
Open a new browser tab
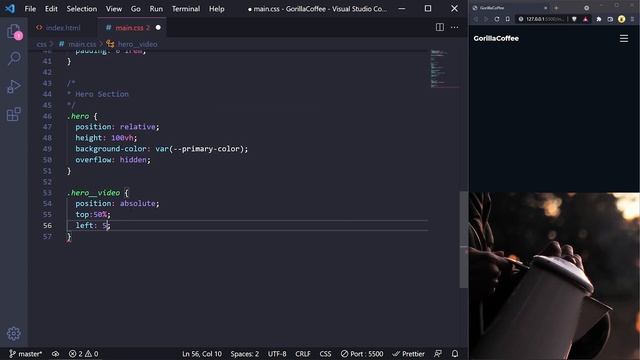[x=556, y=8]
